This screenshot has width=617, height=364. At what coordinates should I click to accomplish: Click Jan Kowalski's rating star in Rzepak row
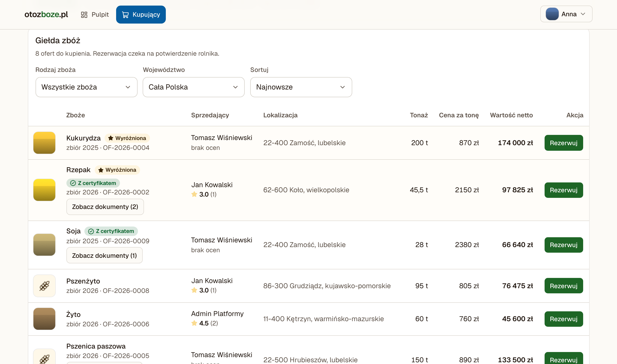194,194
